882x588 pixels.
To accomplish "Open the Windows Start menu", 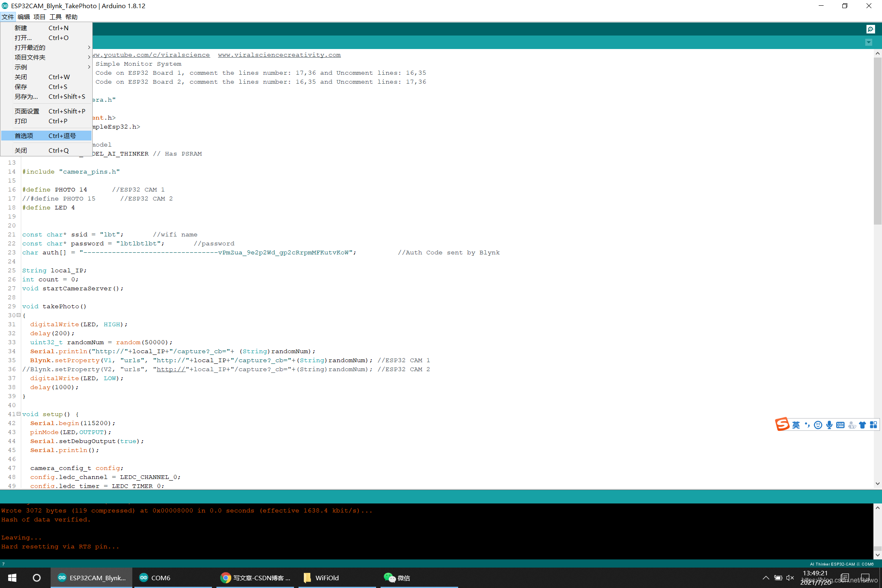I will [12, 578].
